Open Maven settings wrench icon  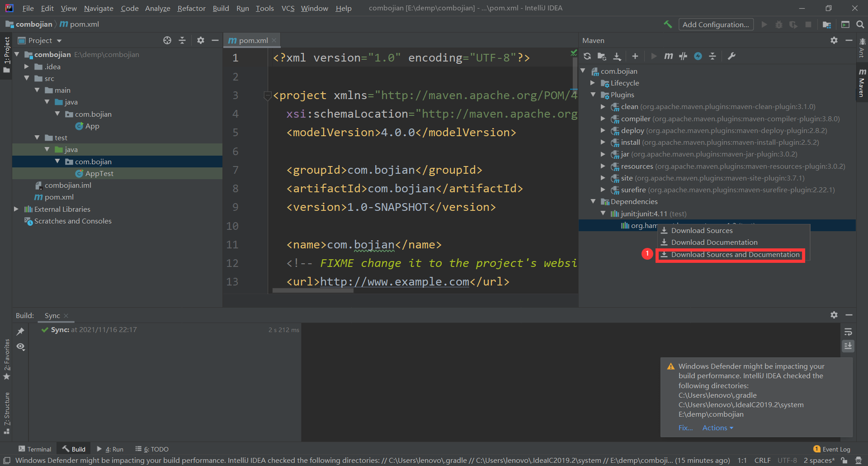tap(731, 56)
